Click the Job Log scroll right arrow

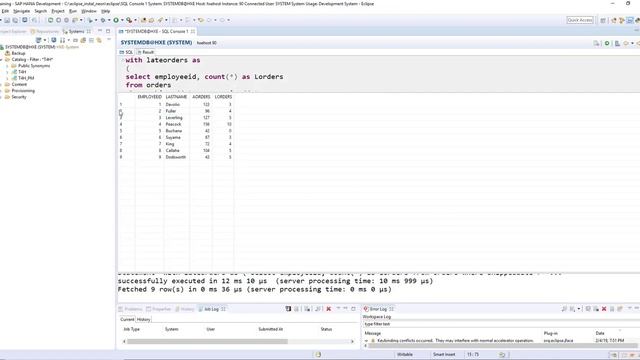pyautogui.click(x=352, y=341)
